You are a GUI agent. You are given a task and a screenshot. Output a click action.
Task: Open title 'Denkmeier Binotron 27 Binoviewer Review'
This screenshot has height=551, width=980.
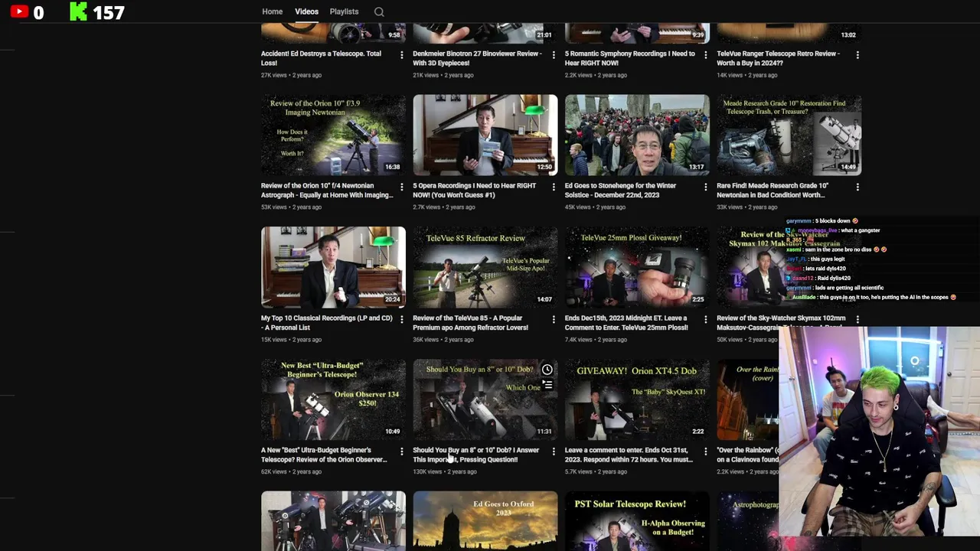click(x=477, y=58)
